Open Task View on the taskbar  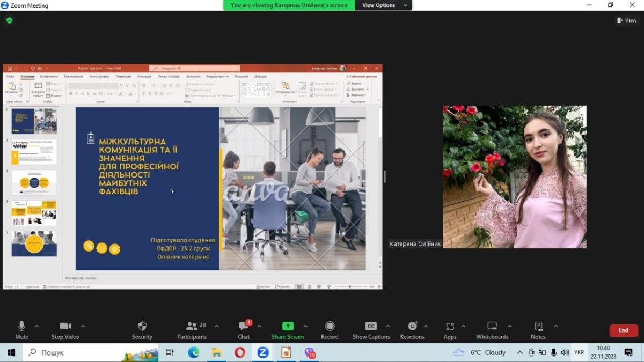[170, 352]
